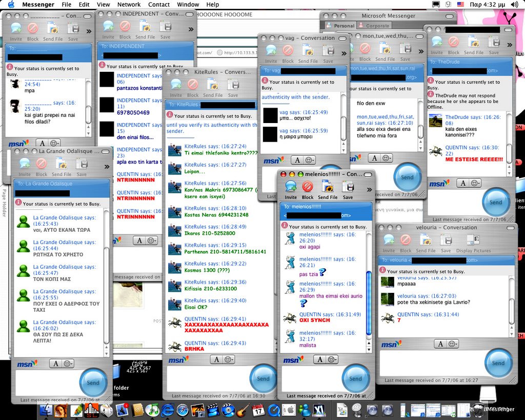Open emoticon dropdown in velouria conversation
Image resolution: width=525 pixels, height=420 pixels.
(453, 344)
